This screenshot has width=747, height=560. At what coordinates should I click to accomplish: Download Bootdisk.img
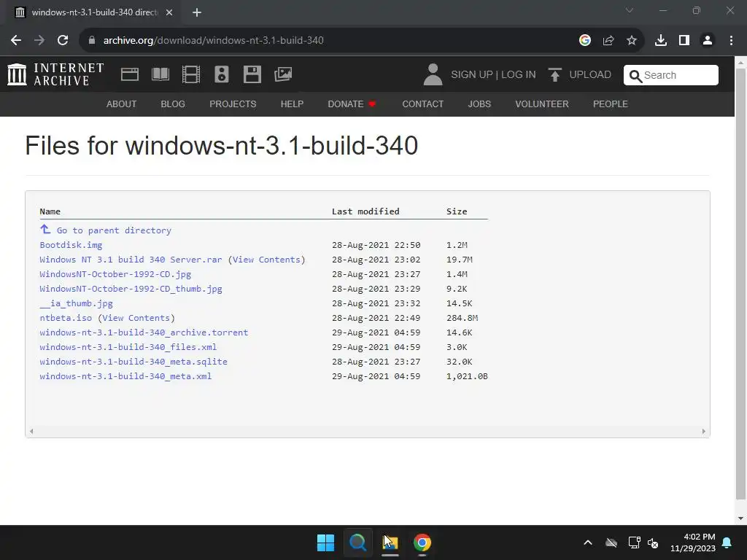[x=71, y=245]
